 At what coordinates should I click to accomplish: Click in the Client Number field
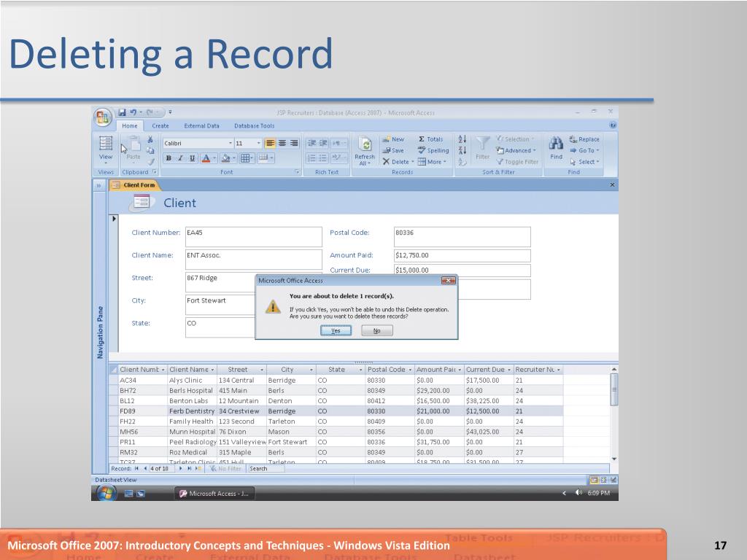click(253, 237)
